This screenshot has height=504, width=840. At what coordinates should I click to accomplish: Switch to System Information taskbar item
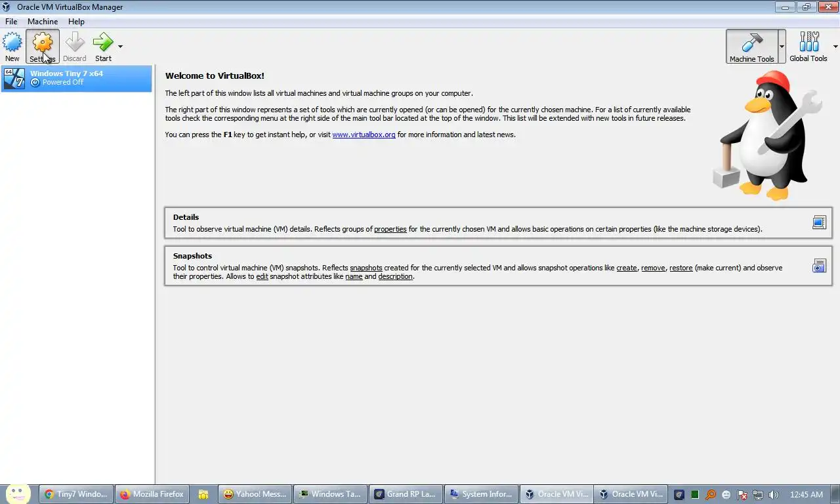pyautogui.click(x=480, y=494)
